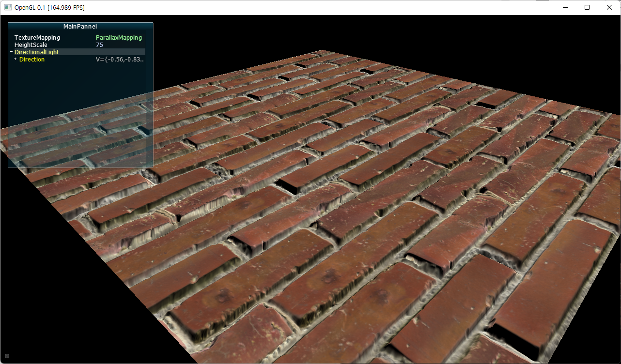Click the direction vector value V={-0.56,-0.83..
The height and width of the screenshot is (364, 621).
pos(120,59)
